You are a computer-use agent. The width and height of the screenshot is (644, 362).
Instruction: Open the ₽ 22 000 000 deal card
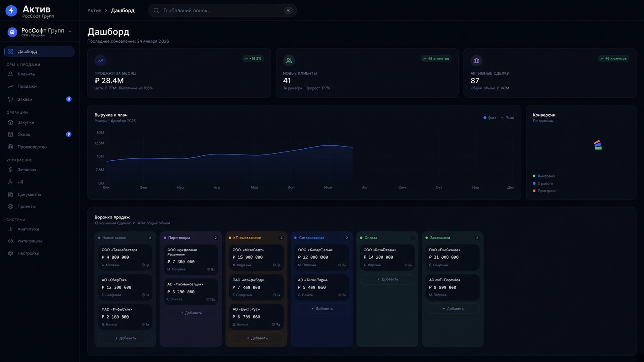pyautogui.click(x=322, y=257)
